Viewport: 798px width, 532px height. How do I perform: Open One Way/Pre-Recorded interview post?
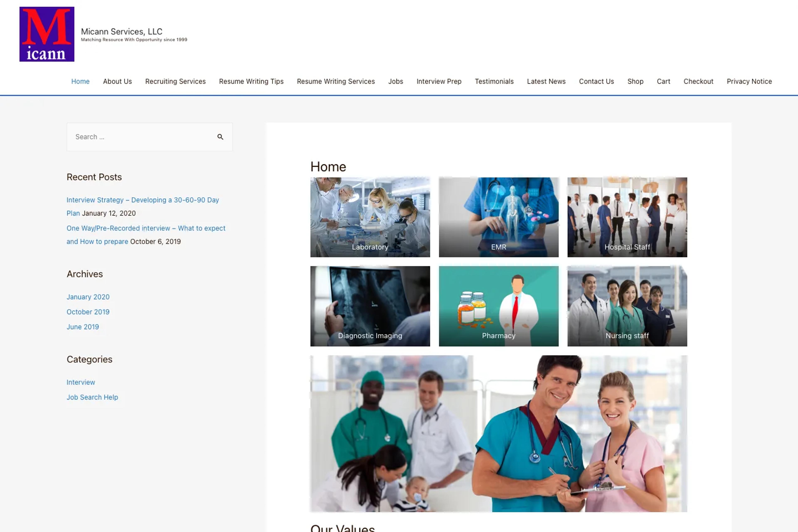[146, 235]
